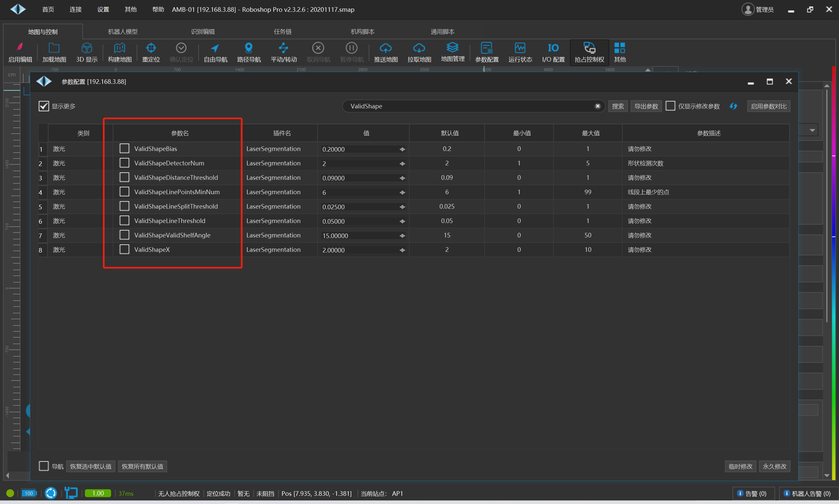This screenshot has height=504, width=839.
Task: Click the 推送地图 push map icon
Action: (386, 48)
